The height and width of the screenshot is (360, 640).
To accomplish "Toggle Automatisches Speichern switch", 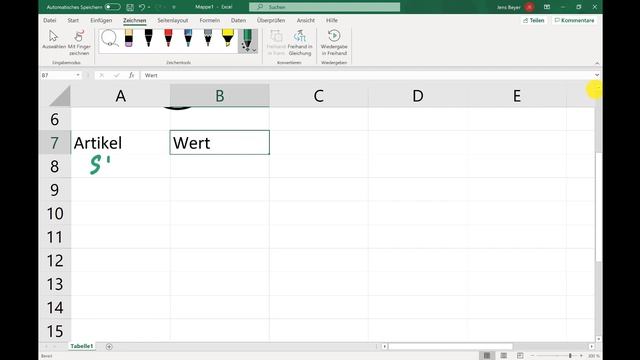I will (x=113, y=7).
